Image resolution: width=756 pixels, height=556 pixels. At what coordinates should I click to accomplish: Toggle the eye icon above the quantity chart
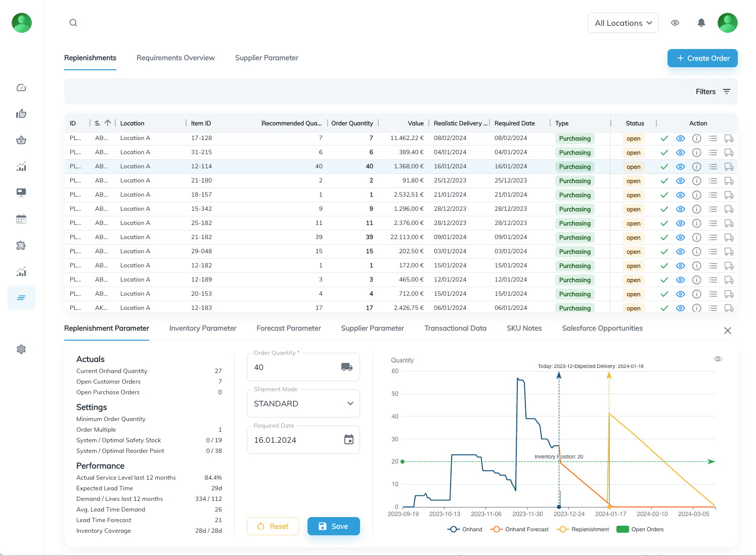coord(718,358)
